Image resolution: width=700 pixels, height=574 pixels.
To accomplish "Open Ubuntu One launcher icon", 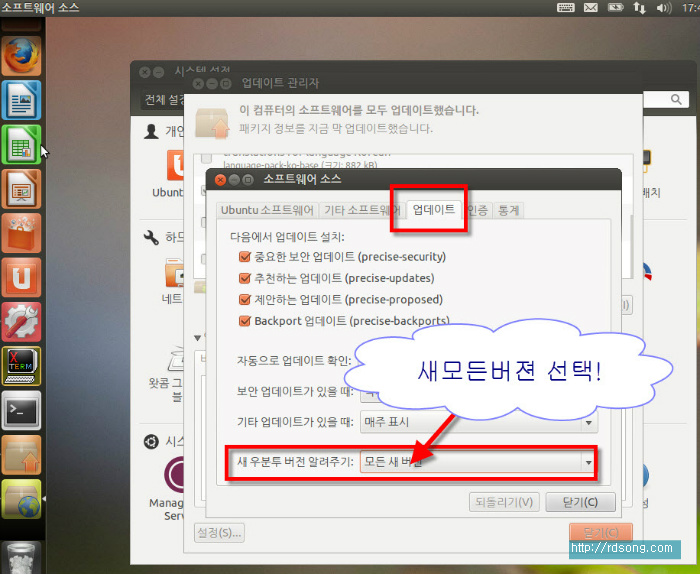I will pos(21,276).
